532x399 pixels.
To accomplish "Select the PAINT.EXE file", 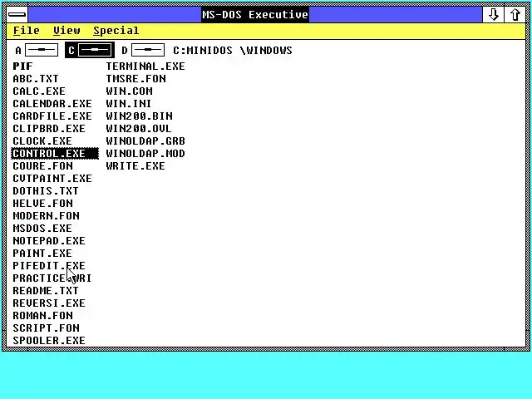I will (42, 254).
